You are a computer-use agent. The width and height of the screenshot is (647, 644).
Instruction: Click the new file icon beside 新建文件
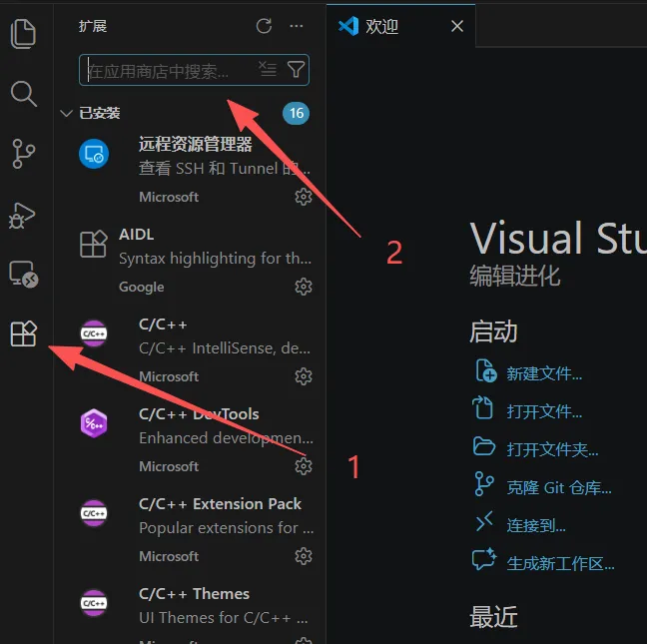point(485,370)
